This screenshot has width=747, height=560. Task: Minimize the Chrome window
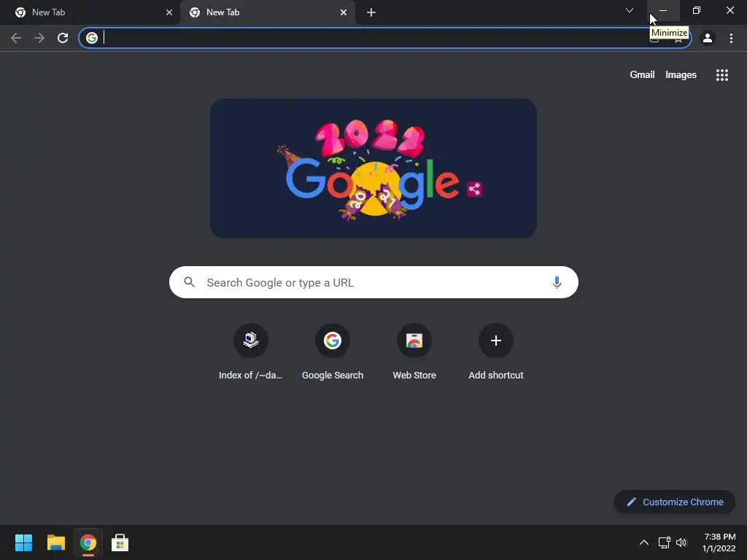tap(663, 10)
